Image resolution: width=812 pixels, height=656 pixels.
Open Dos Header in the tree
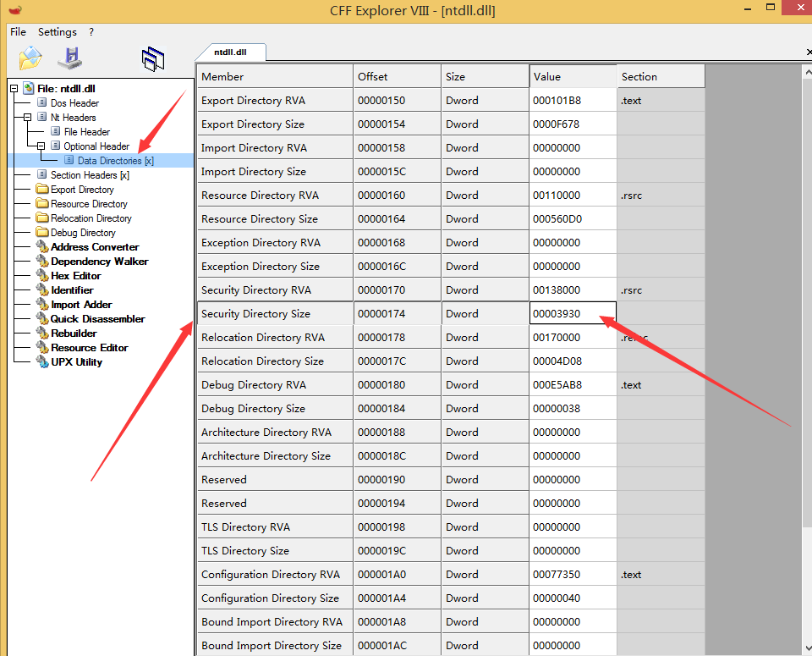[74, 103]
